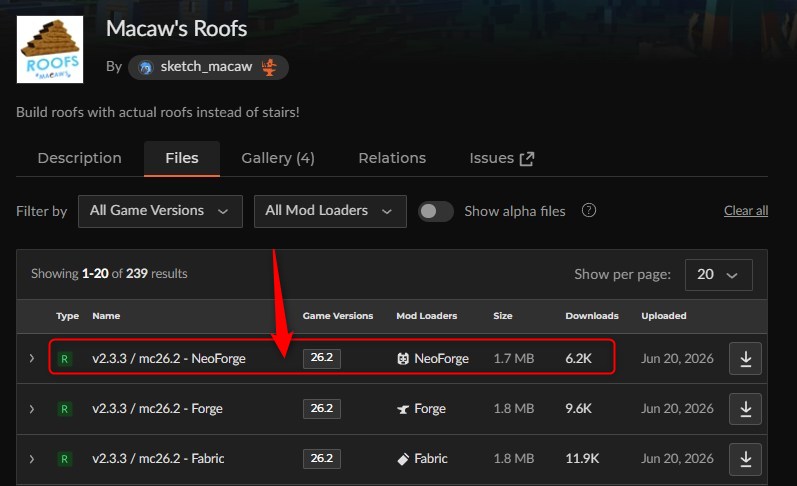Click the Size column header
The width and height of the screenshot is (797, 486).
coord(503,316)
